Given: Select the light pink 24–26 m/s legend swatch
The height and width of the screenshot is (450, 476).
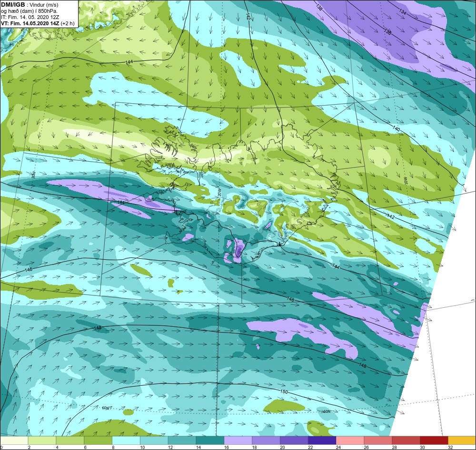Looking at the screenshot, I should pyautogui.click(x=350, y=440).
